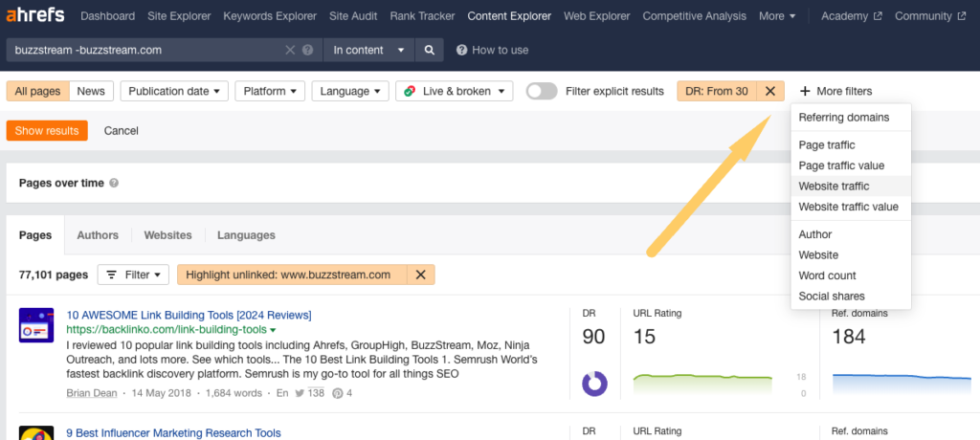Expand backlinko URL dropdown arrow
This screenshot has width=980, height=440.
tap(273, 330)
